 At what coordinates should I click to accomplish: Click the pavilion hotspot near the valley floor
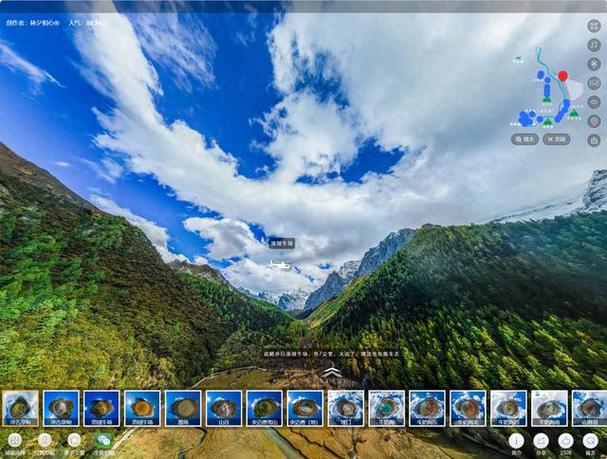point(331,373)
